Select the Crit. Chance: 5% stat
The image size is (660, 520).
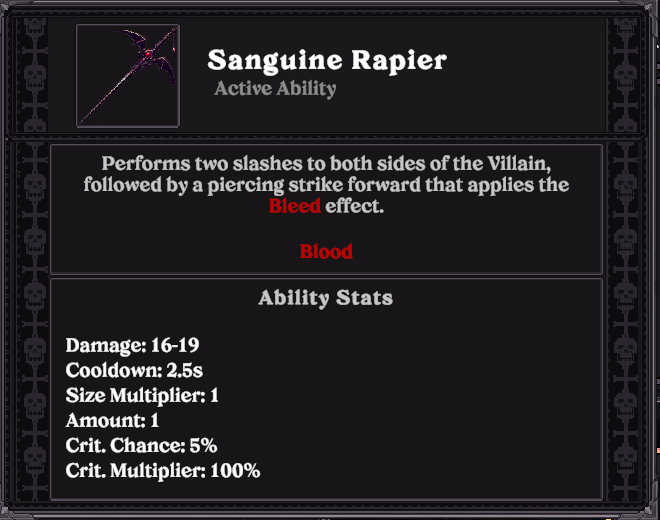click(x=141, y=445)
